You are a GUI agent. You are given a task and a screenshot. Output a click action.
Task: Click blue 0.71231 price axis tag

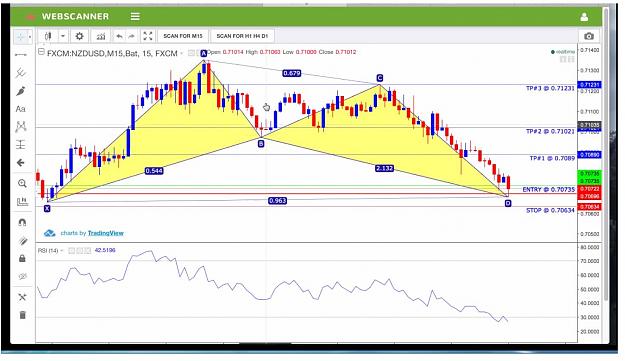point(589,85)
